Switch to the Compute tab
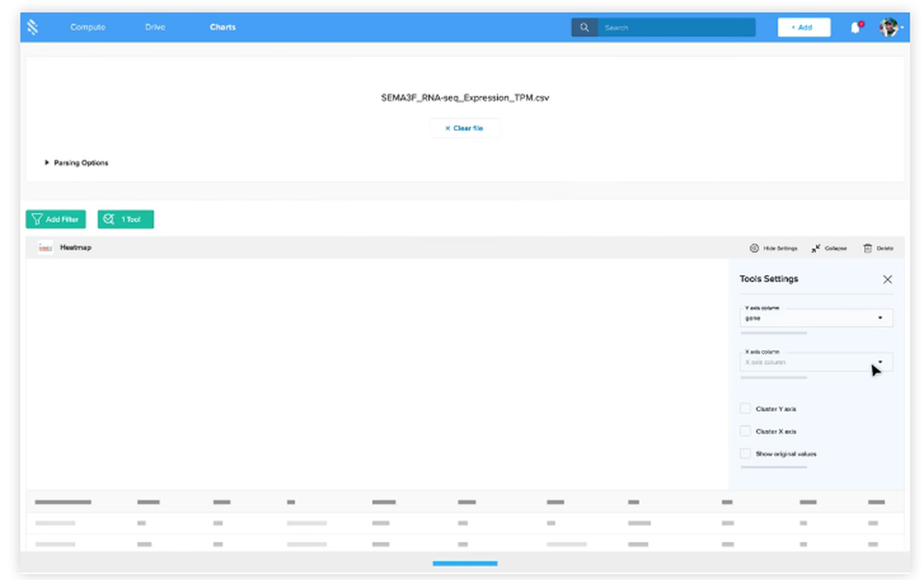Screen dimensions: 924x580 (88, 27)
